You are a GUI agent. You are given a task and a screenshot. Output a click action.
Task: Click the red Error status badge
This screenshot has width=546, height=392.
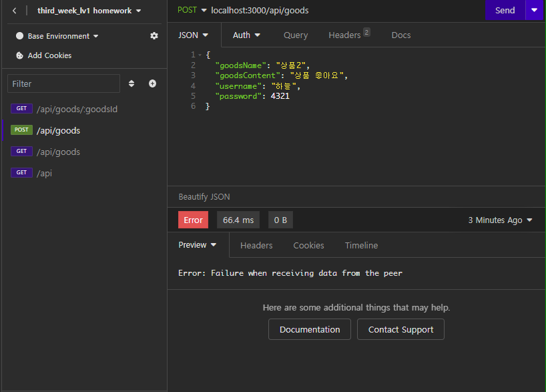tap(194, 220)
